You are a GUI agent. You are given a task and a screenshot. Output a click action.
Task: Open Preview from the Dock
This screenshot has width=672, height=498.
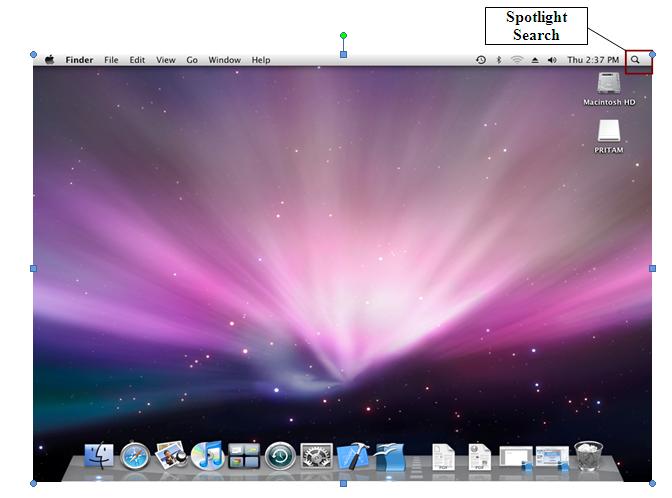[171, 455]
